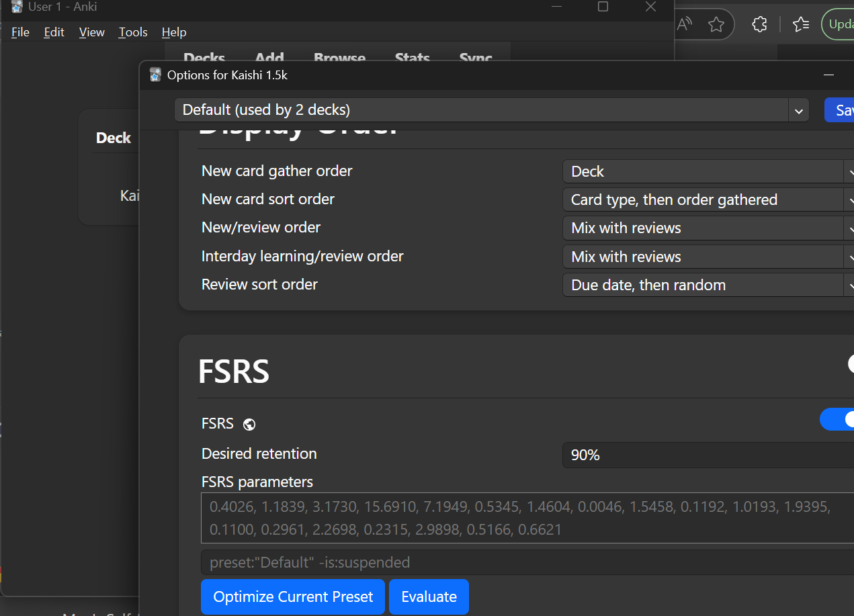Click the Deck column header in Anki
The width and height of the screenshot is (854, 616).
(113, 138)
